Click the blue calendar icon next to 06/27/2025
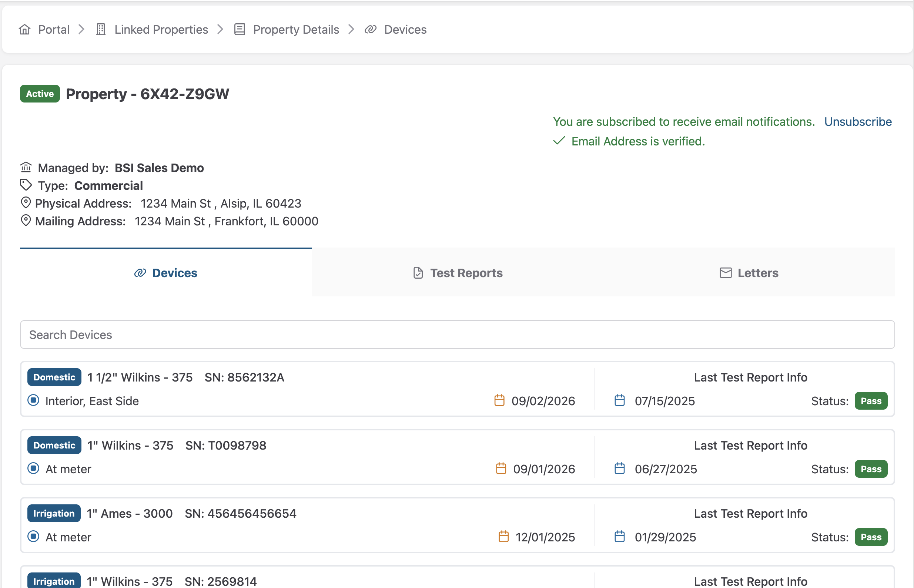This screenshot has height=588, width=914. tap(620, 468)
